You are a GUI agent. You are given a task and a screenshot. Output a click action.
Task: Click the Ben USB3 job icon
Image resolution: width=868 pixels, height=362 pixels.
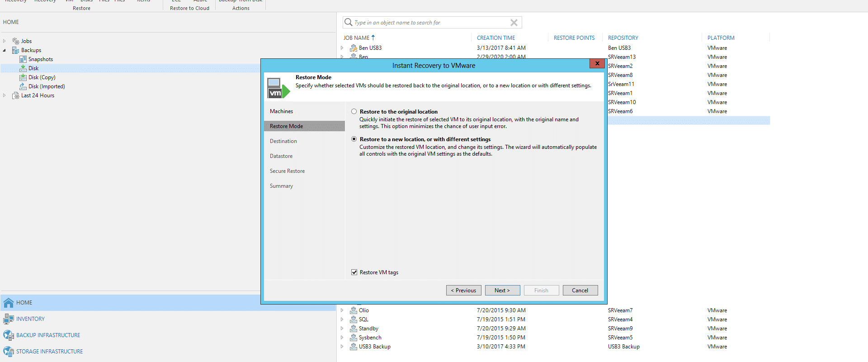[354, 48]
